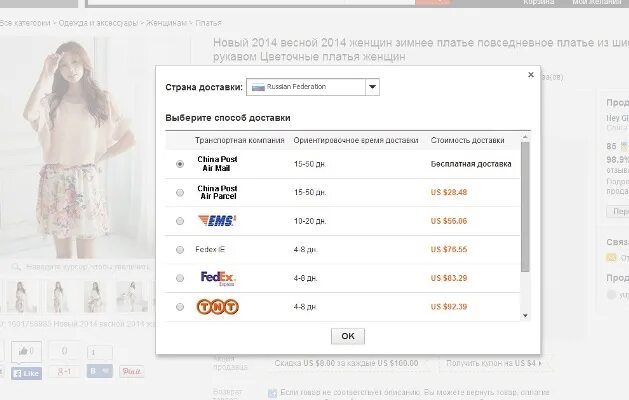Select the China Post Air Mail radio button

point(180,164)
